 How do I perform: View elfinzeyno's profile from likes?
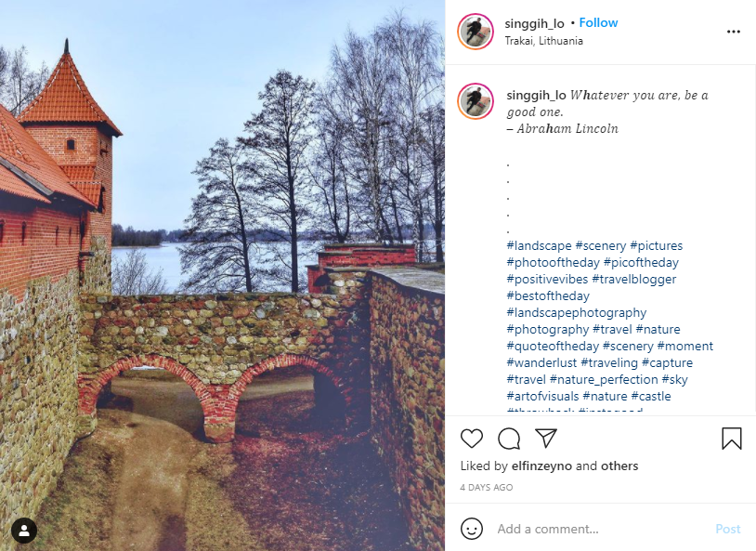541,466
